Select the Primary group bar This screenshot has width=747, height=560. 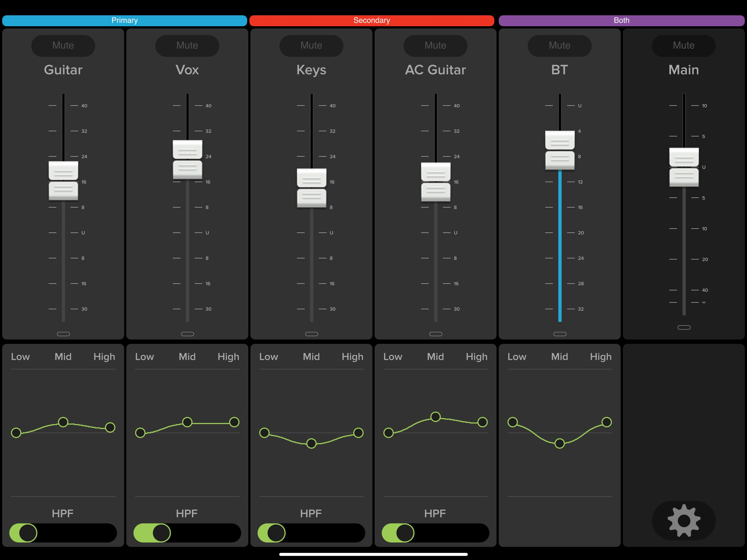pyautogui.click(x=125, y=21)
